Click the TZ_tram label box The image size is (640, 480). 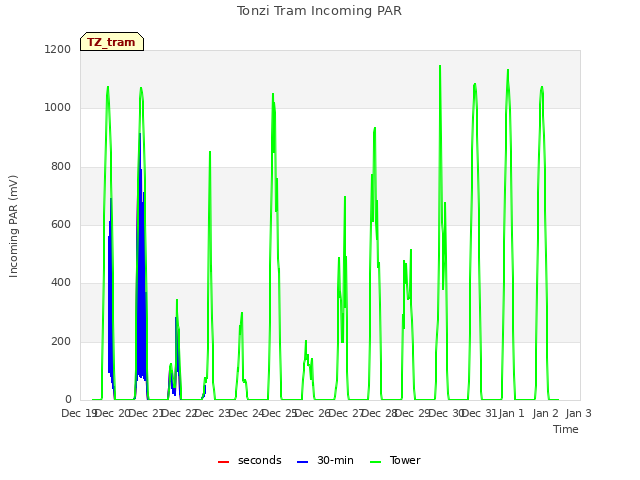[112, 42]
